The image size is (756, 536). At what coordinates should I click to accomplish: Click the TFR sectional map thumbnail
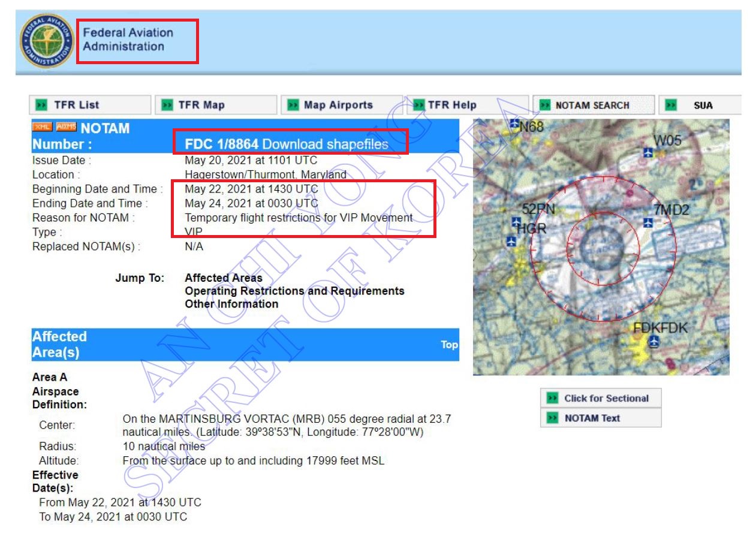click(601, 247)
